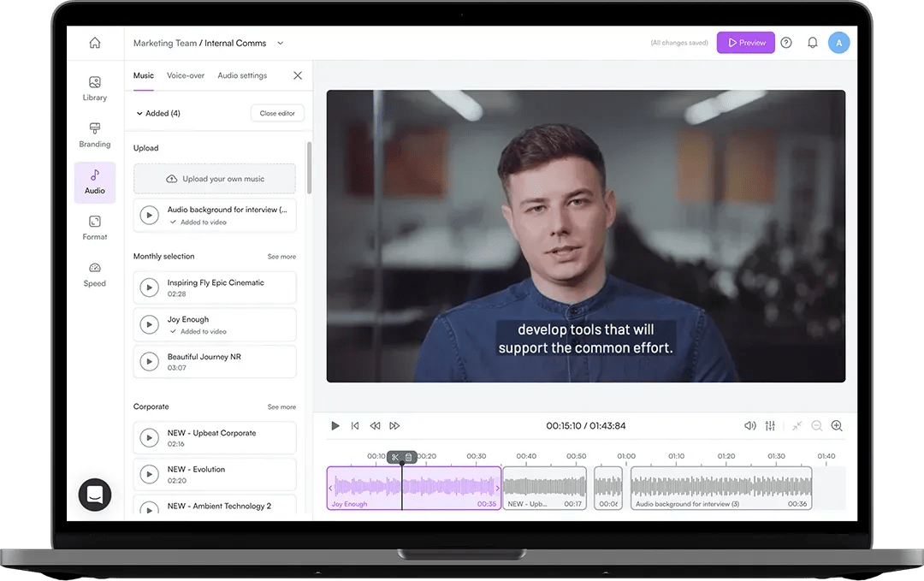Split the clip with the scissors icon
Image resolution: width=924 pixels, height=581 pixels.
[394, 456]
